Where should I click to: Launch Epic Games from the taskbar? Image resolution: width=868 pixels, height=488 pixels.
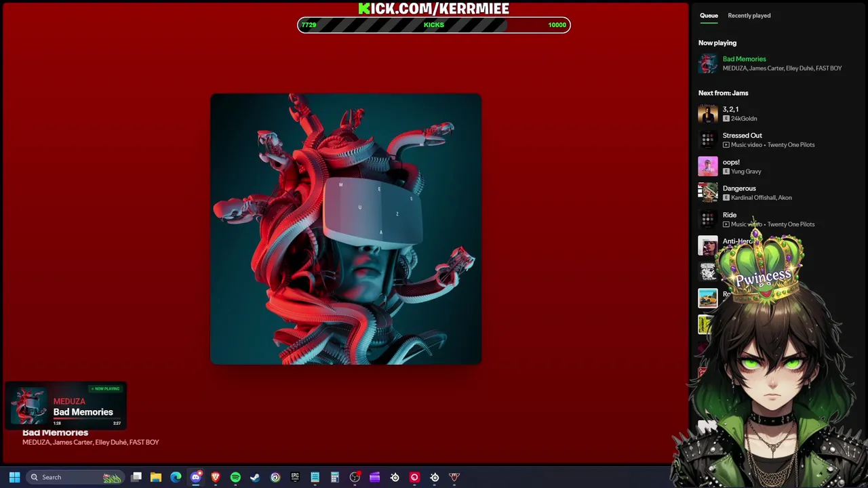(295, 477)
